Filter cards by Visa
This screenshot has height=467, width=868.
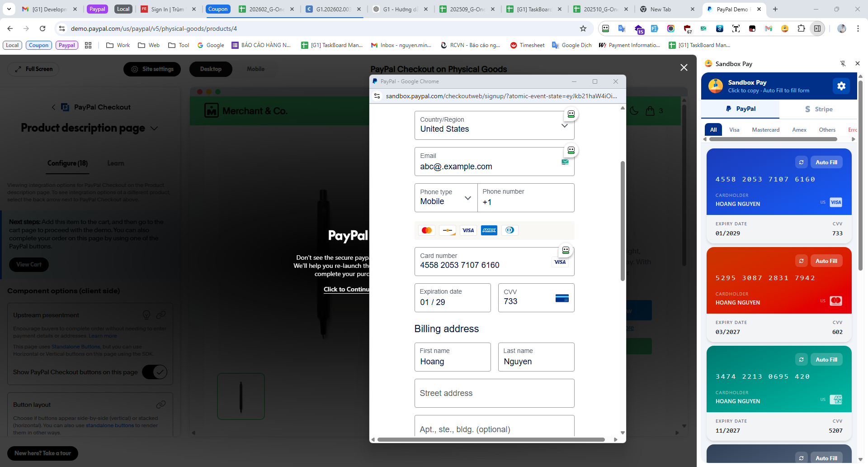tap(734, 130)
